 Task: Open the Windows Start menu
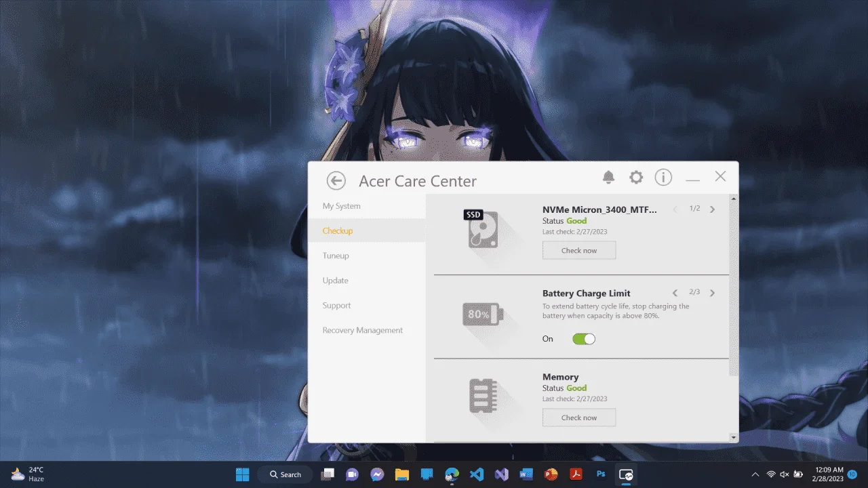[242, 474]
